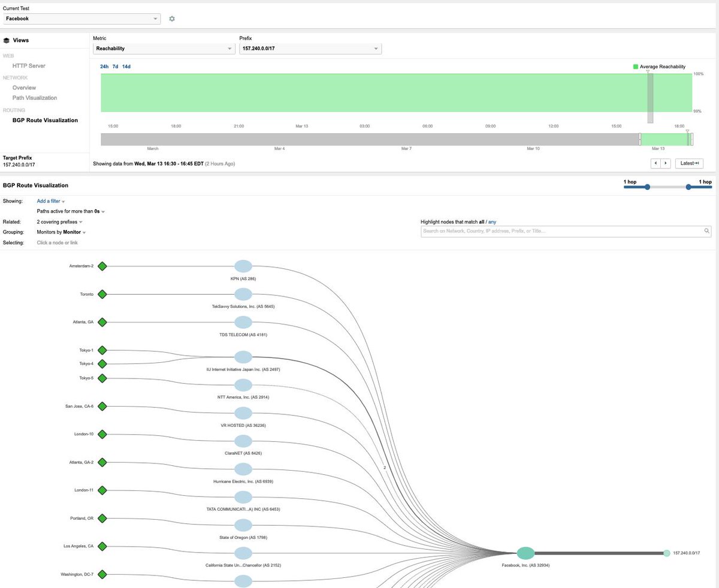This screenshot has width=719, height=588.
Task: Click the KPN (AS 286) network node
Action: pos(243,266)
